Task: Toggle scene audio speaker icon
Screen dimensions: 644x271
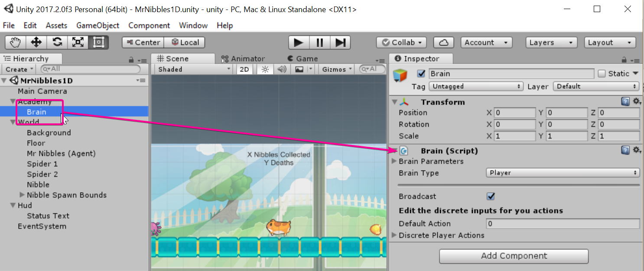Action: [x=282, y=69]
